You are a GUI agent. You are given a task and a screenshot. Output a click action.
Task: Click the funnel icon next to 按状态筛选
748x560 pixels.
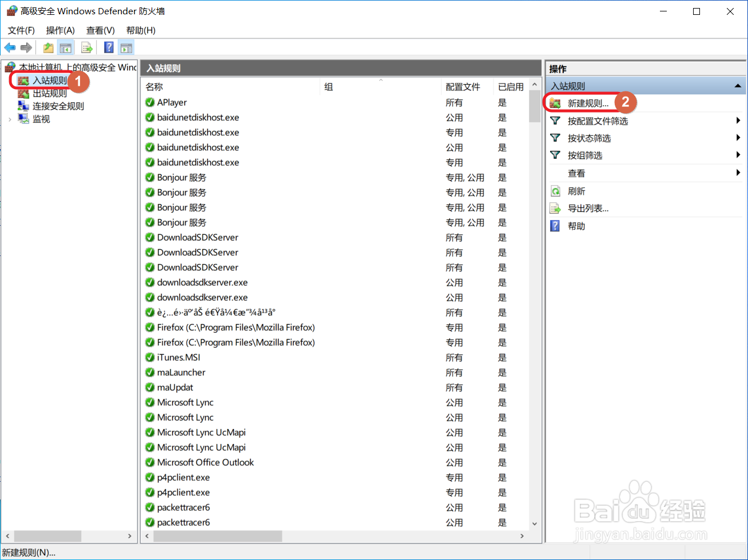[555, 138]
